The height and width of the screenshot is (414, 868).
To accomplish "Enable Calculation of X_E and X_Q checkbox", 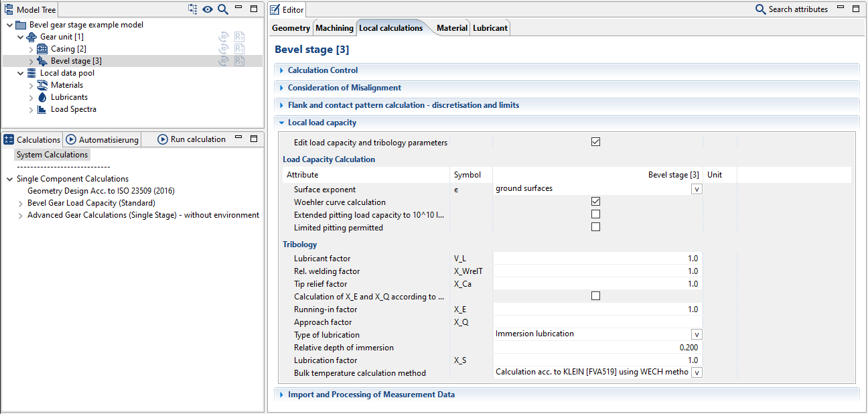I will point(595,295).
